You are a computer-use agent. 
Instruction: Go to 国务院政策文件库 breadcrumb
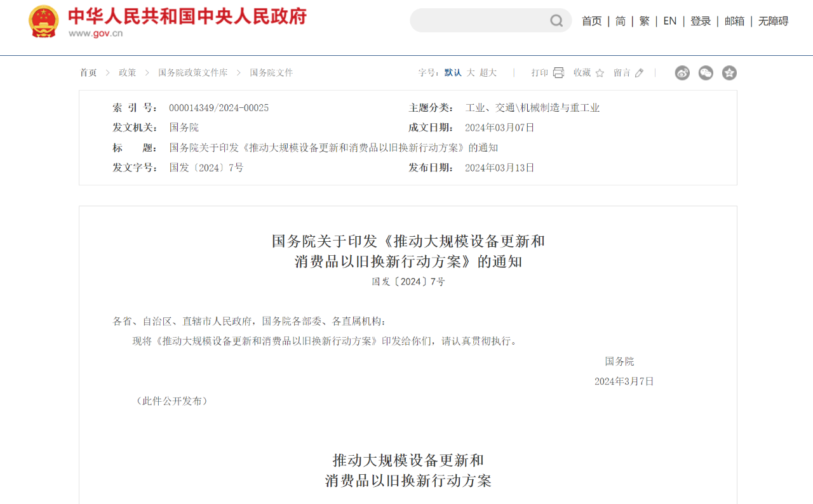click(x=192, y=73)
